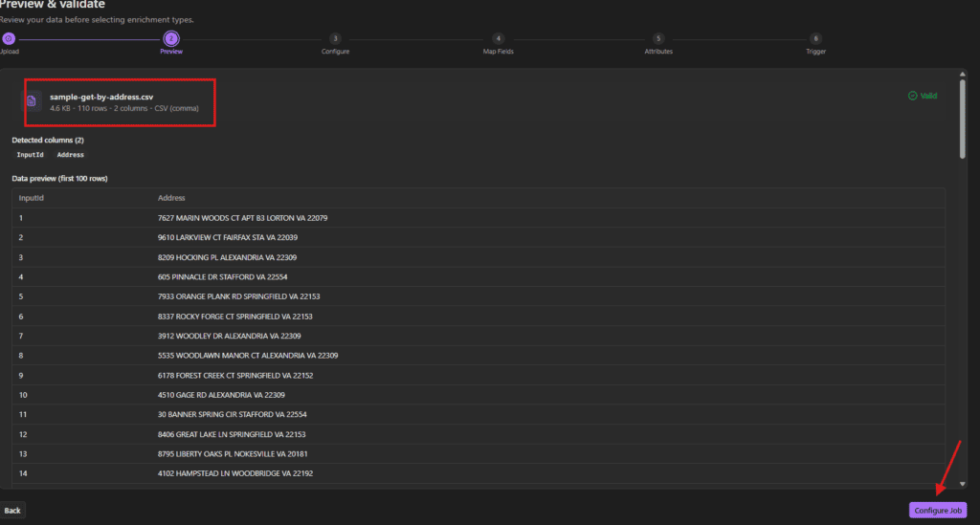Screen dimensions: 980x525
Task: Select the Trigger step 6 circle
Action: click(815, 38)
